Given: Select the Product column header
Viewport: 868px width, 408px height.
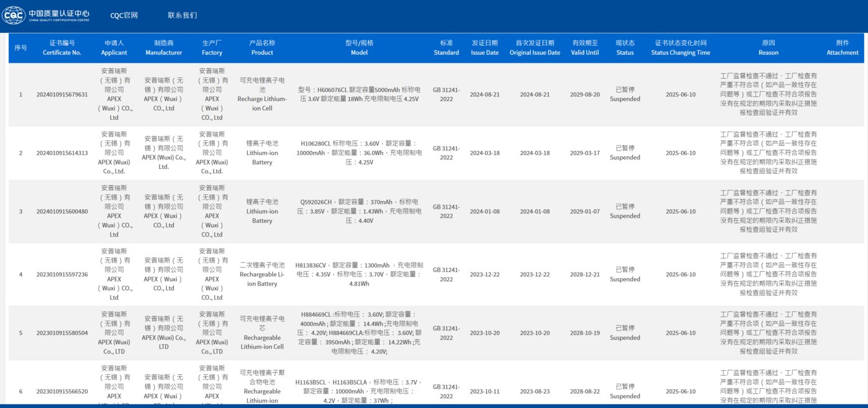Looking at the screenshot, I should (262, 48).
